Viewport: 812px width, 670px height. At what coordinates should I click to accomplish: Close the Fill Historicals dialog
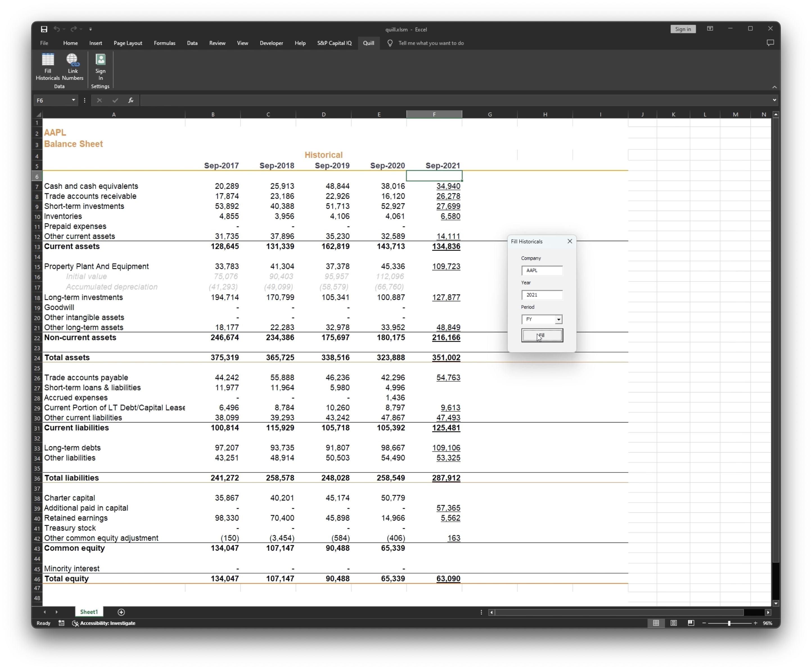click(x=569, y=241)
